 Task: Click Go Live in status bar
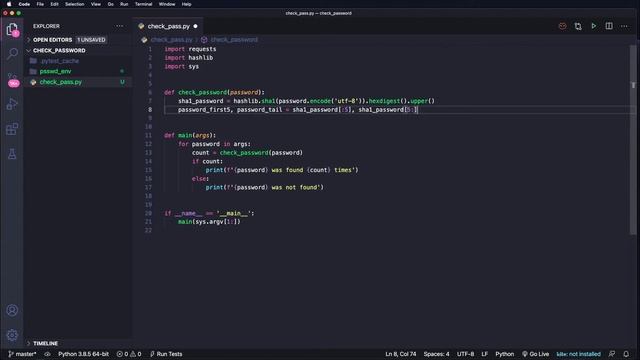536,354
